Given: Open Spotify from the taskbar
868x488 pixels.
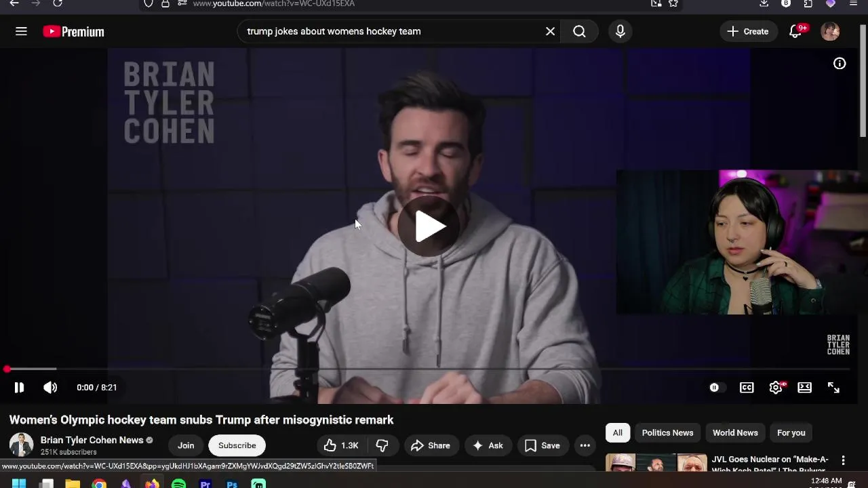Looking at the screenshot, I should pyautogui.click(x=178, y=484).
